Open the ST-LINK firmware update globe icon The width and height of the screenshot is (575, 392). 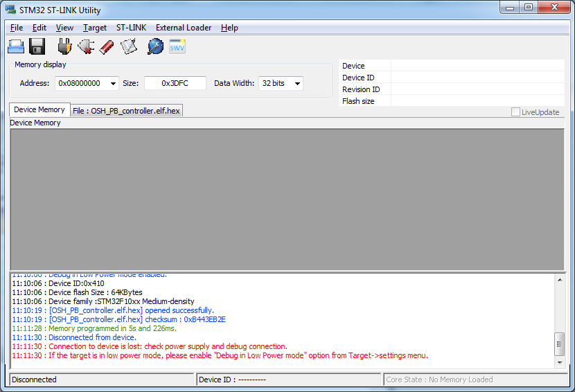click(156, 46)
